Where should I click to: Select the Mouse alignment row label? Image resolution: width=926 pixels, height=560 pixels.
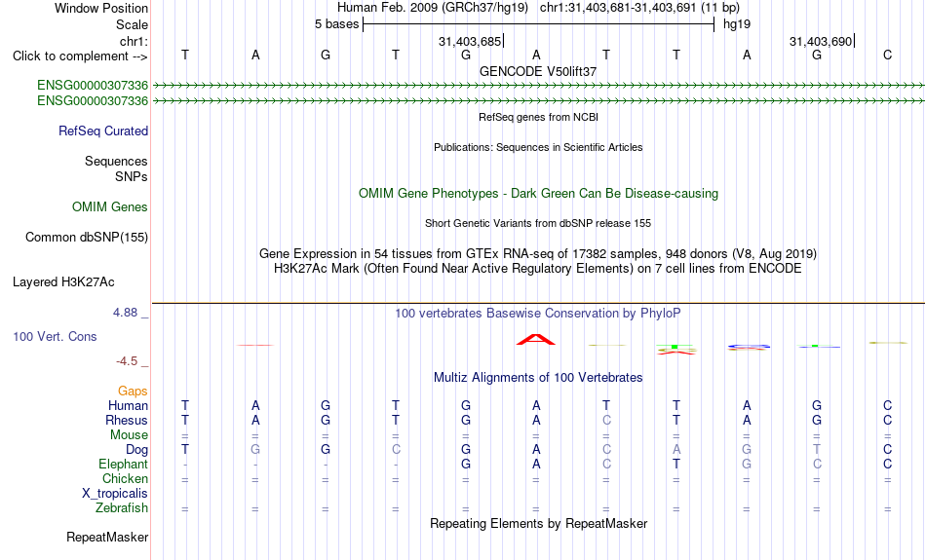tap(129, 435)
